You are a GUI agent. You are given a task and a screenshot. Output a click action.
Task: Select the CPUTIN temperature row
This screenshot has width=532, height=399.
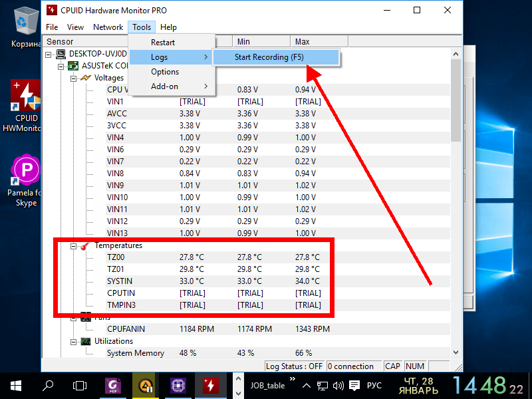278,293
